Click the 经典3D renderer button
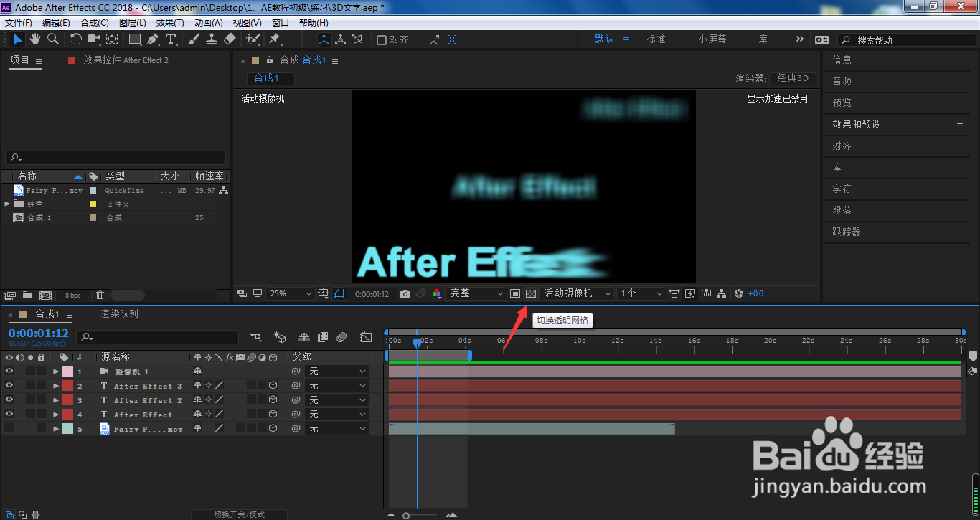The height and width of the screenshot is (520, 980). [793, 78]
